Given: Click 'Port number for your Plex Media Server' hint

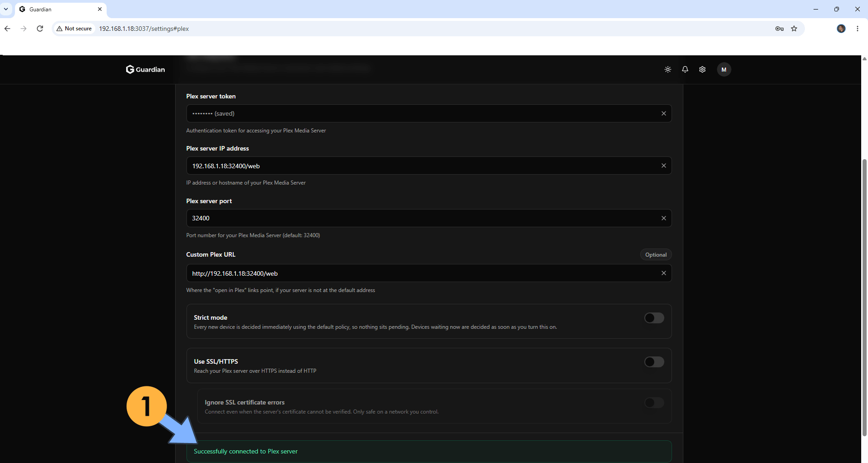Looking at the screenshot, I should click(x=253, y=235).
